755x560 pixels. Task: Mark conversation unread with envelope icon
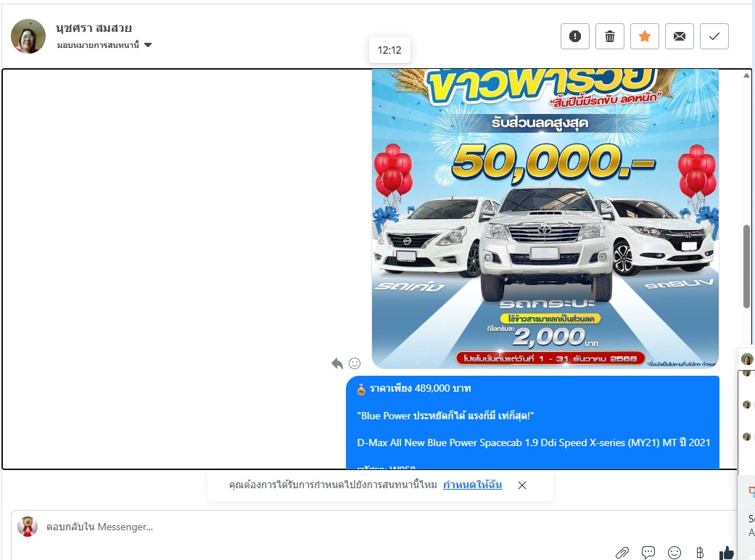680,36
